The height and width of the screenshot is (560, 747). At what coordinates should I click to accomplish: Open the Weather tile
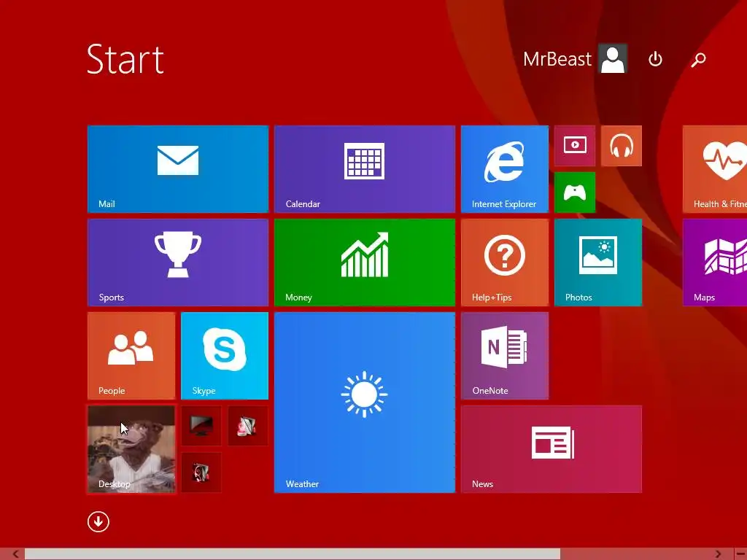tap(365, 402)
